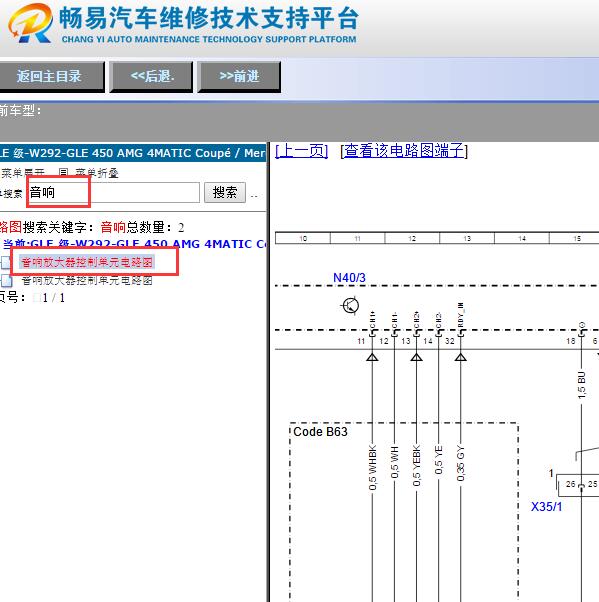Click the Code B63 label
Viewport: 599px width, 602px height.
pyautogui.click(x=320, y=432)
